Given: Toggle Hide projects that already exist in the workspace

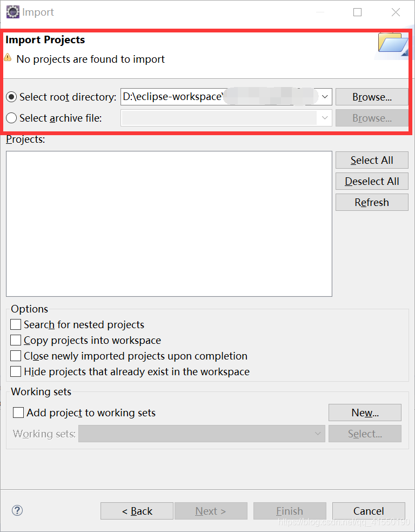Looking at the screenshot, I should pyautogui.click(x=16, y=371).
